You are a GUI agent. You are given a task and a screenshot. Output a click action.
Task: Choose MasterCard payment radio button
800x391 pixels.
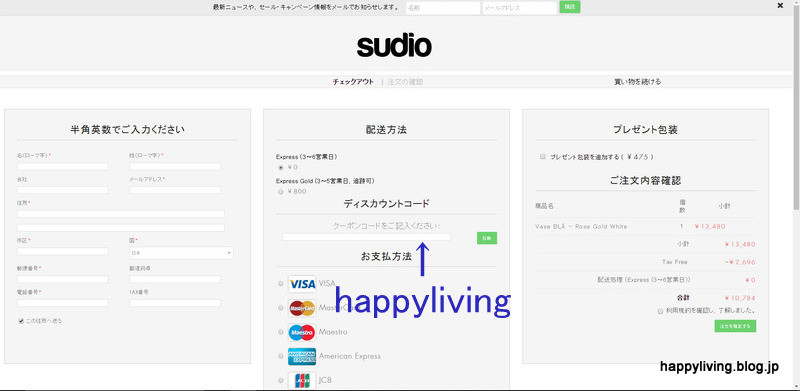pyautogui.click(x=281, y=308)
